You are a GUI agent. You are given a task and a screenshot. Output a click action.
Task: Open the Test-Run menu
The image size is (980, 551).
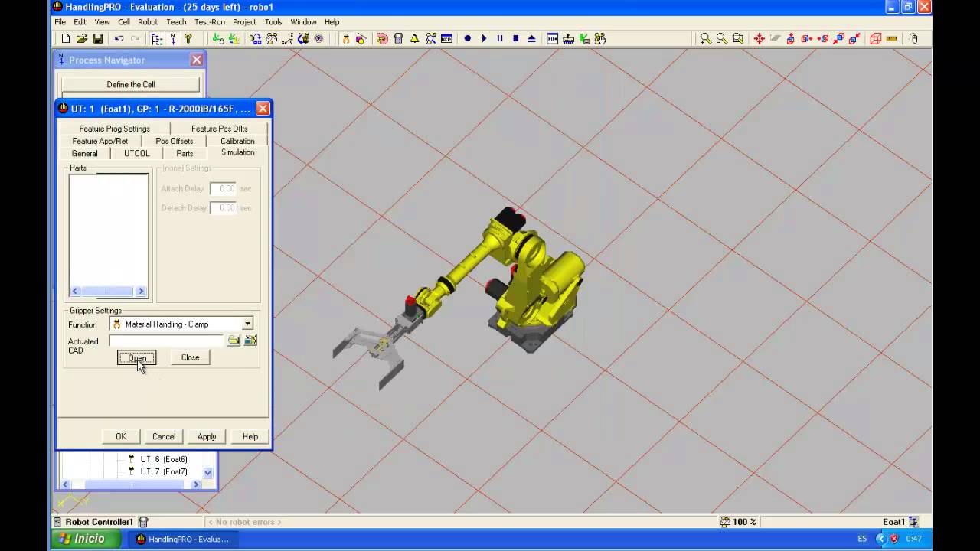pos(210,22)
